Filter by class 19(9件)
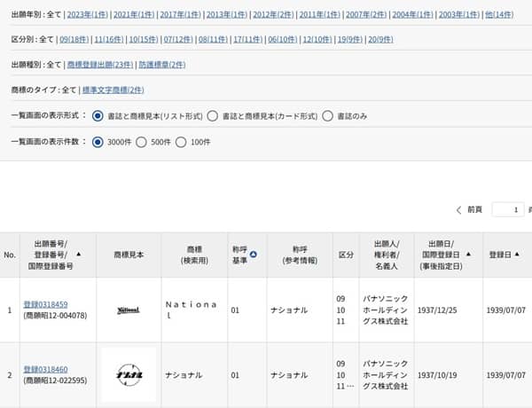The height and width of the screenshot is (408, 532). [350, 39]
